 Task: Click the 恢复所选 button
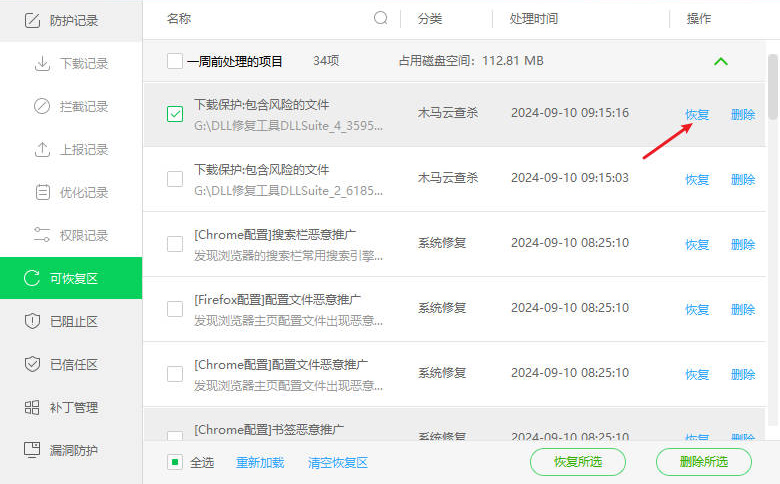pos(577,462)
